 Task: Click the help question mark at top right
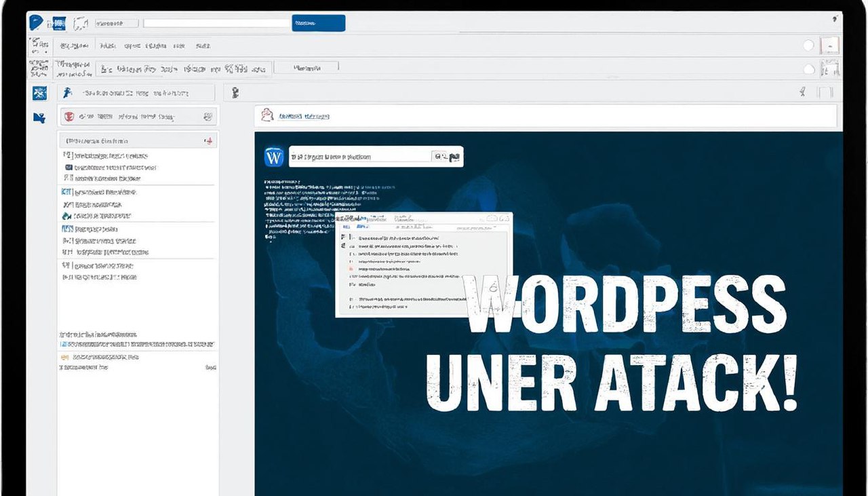click(833, 20)
